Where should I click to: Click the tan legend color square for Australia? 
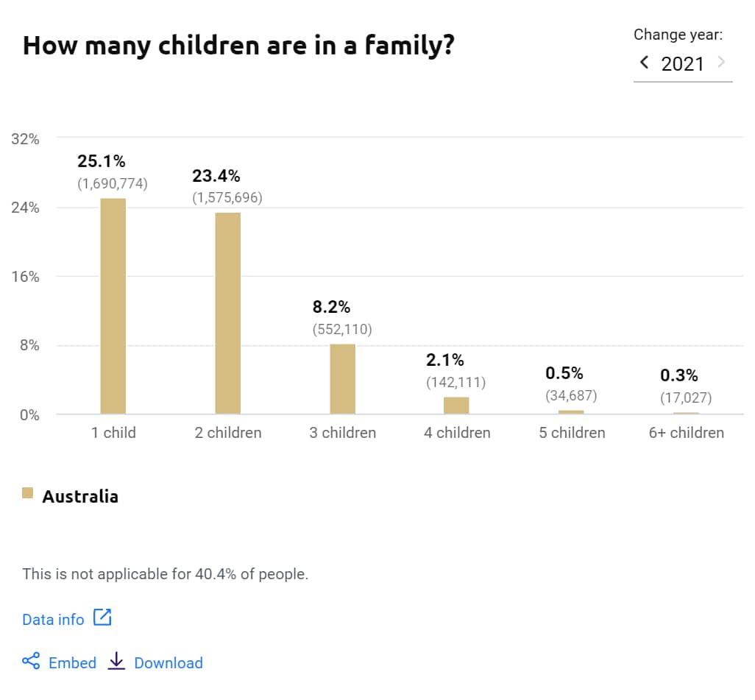[x=28, y=492]
